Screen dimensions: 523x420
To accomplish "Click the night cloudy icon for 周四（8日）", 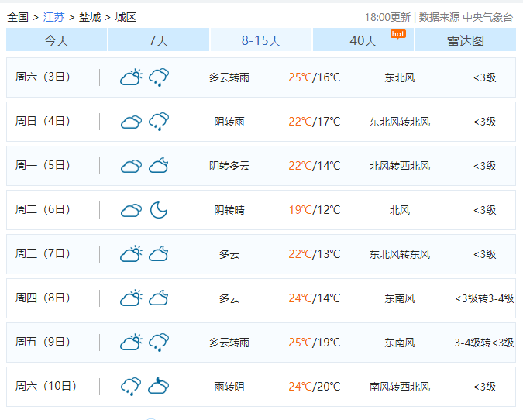I will coord(159,298).
